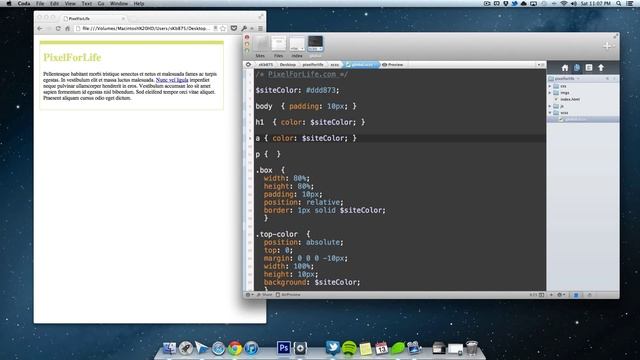Viewport: 640px width, 360px height.
Task: Click the pixelforlife path segment
Action: click(x=313, y=64)
